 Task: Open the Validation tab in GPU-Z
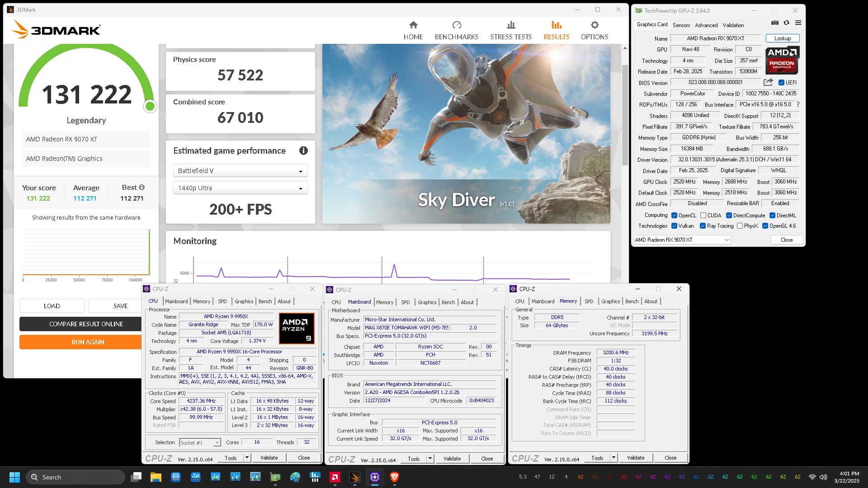point(733,25)
